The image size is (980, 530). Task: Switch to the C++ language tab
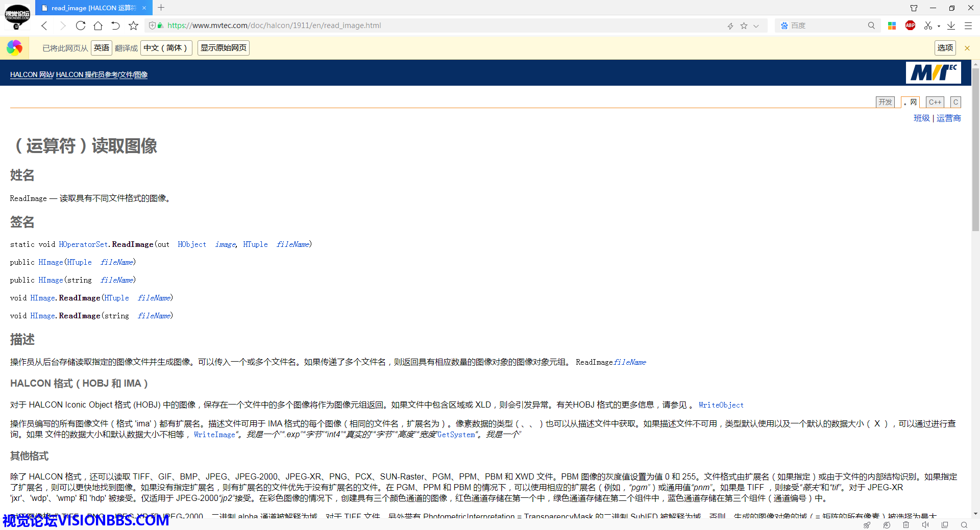click(x=935, y=102)
